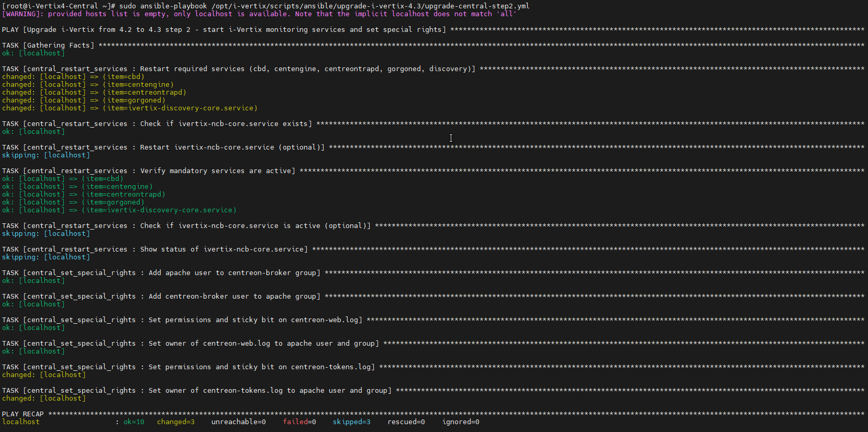Click 'Set permissions and sticky bit on centreon-web.log'
868x432 pixels.
coord(433,320)
